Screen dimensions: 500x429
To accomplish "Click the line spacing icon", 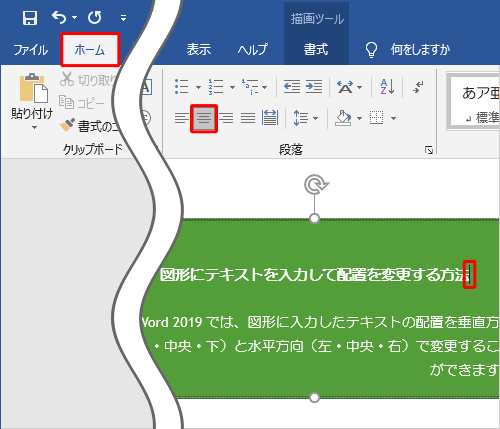I will 301,118.
